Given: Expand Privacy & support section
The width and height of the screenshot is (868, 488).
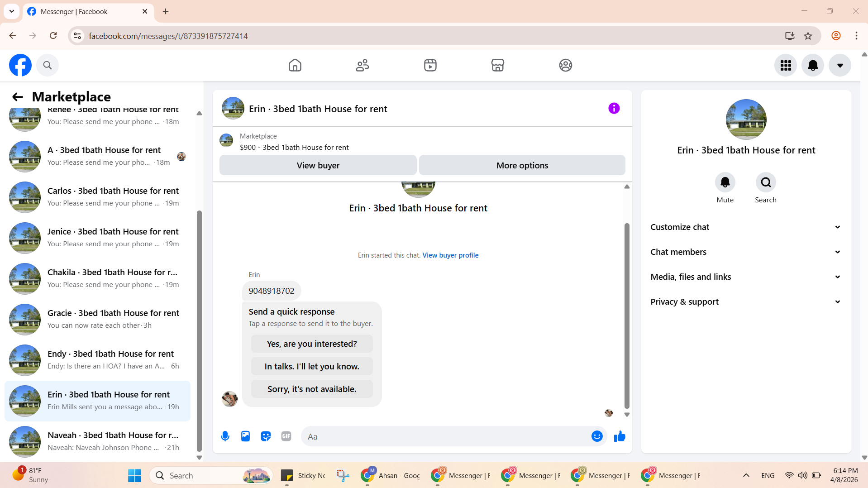Looking at the screenshot, I should coord(746,302).
